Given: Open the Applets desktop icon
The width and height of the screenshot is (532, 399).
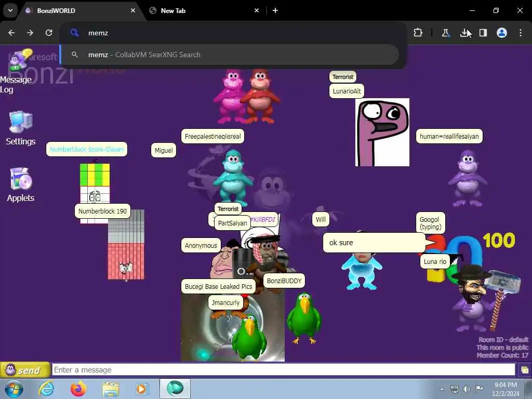Looking at the screenshot, I should click(20, 185).
